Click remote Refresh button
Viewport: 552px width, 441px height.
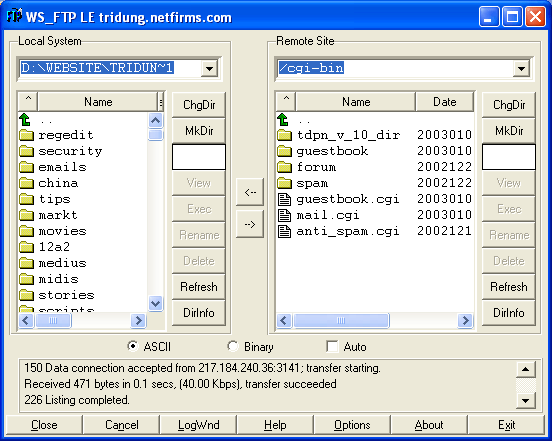(509, 287)
